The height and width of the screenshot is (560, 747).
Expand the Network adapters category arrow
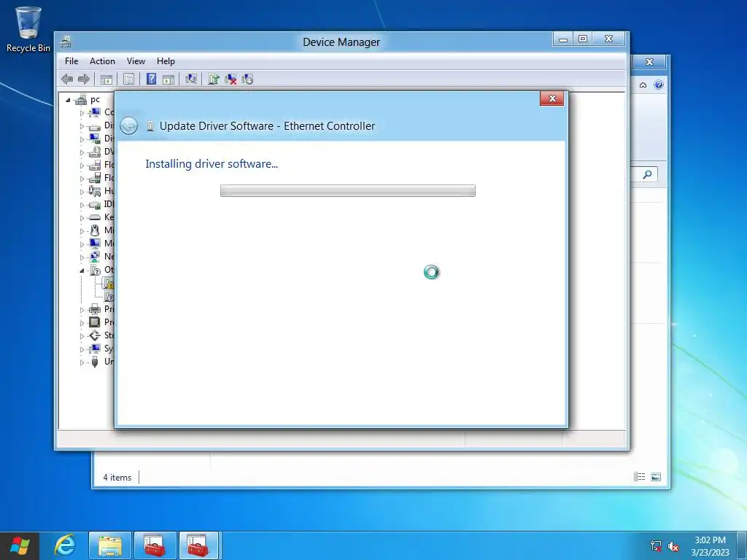coord(82,257)
